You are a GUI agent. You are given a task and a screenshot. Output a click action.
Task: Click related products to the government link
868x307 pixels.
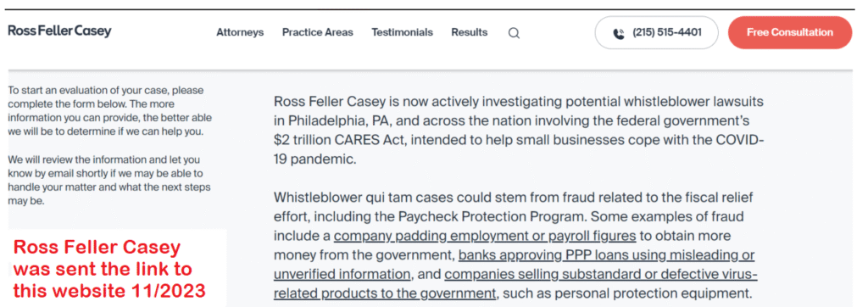tap(385, 293)
